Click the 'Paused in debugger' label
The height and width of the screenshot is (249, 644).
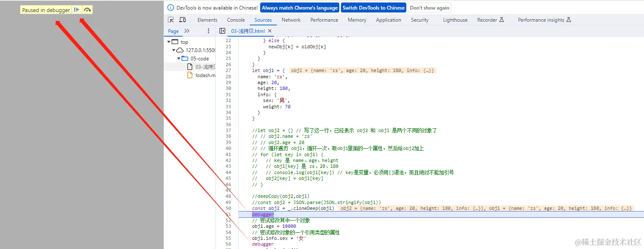46,10
